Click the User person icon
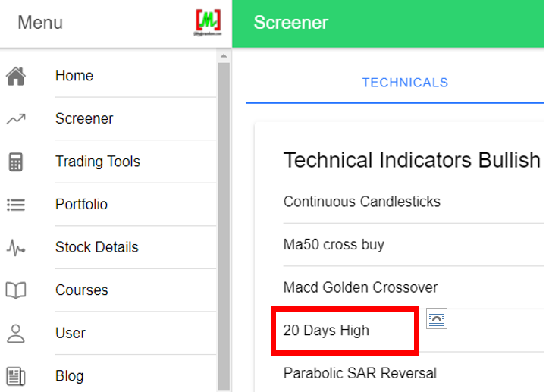Screen dimensions: 549x392 tap(16, 333)
